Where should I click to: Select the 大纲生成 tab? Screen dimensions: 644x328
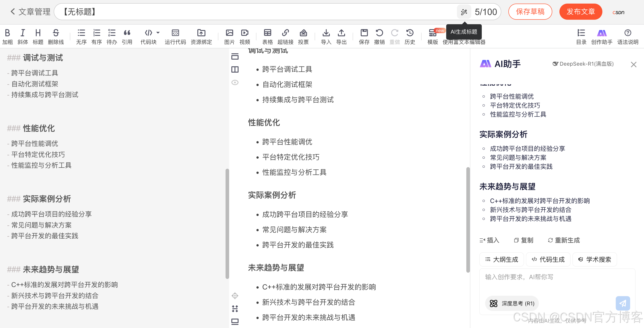coord(501,259)
